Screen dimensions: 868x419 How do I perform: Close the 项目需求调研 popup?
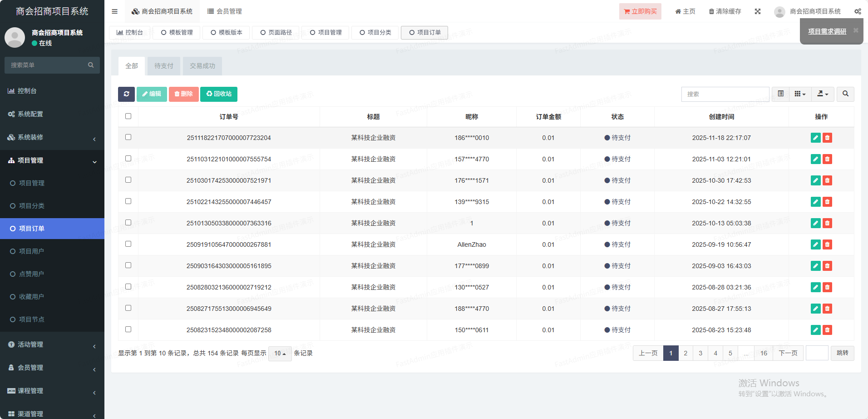click(x=856, y=30)
